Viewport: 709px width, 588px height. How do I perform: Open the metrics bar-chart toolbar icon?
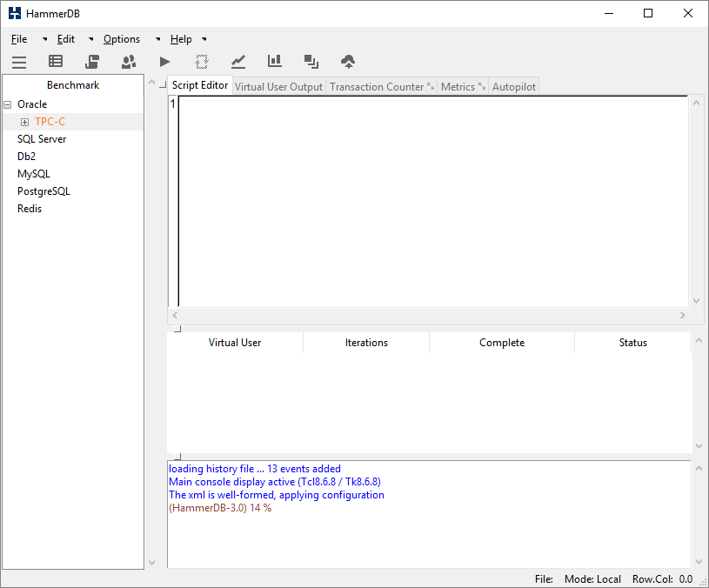(x=275, y=61)
